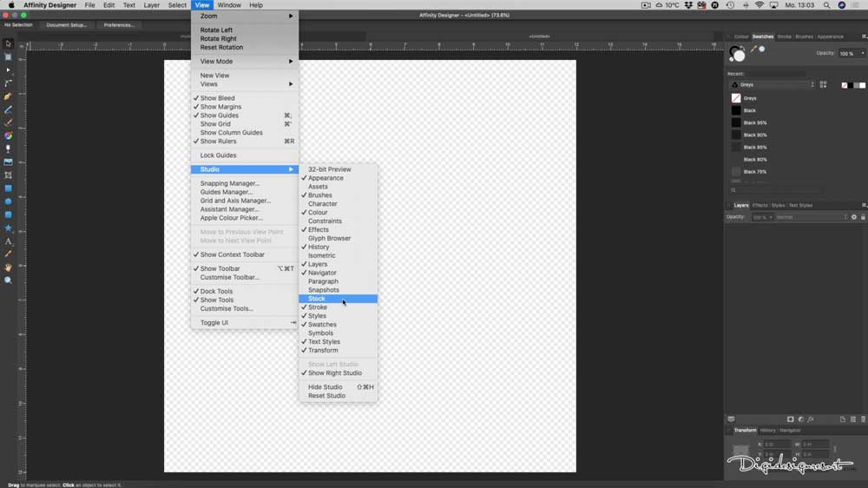The height and width of the screenshot is (488, 868).
Task: Choose the Vector Brush tool
Action: coord(9,122)
